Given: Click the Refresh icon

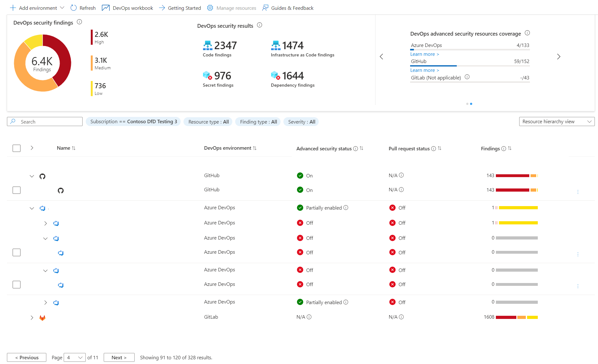Looking at the screenshot, I should pyautogui.click(x=73, y=8).
